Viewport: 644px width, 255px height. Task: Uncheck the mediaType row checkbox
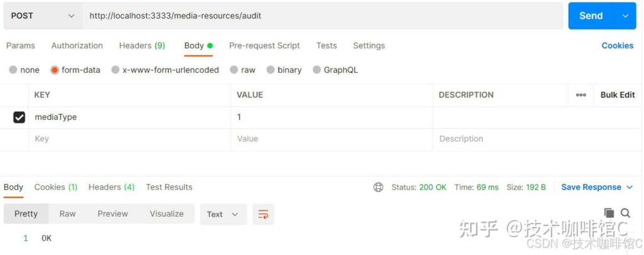tap(19, 117)
